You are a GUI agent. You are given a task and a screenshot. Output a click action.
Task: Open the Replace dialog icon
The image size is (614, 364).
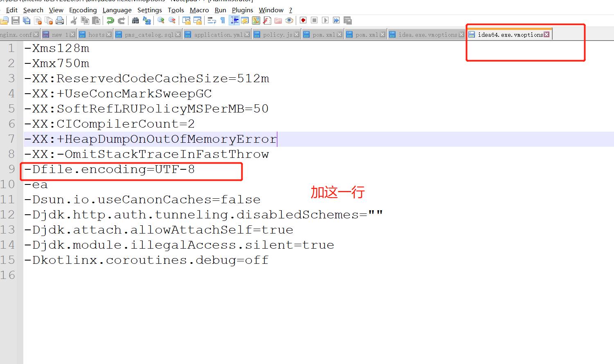[146, 20]
